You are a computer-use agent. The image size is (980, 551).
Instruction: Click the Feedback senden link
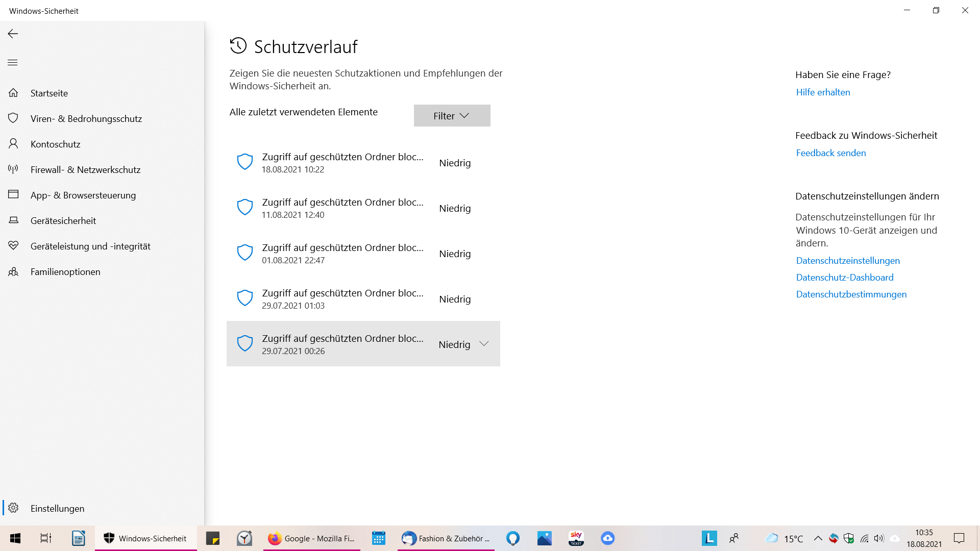(830, 153)
